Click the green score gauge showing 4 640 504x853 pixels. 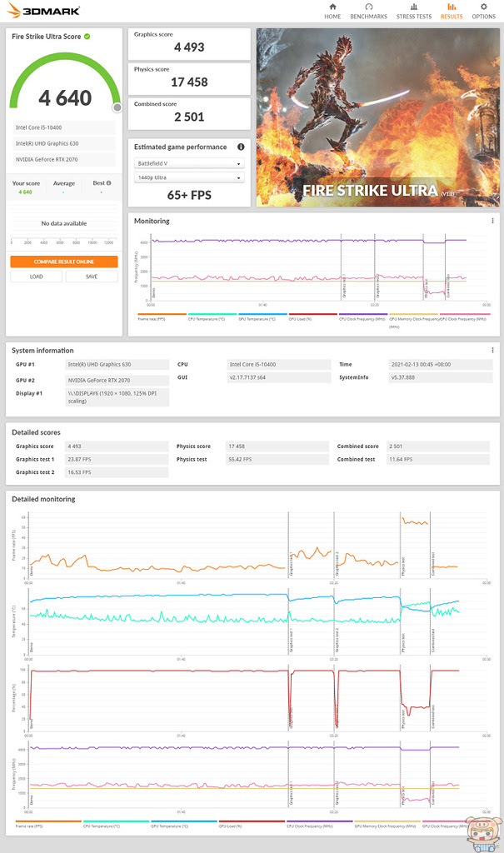pyautogui.click(x=65, y=82)
